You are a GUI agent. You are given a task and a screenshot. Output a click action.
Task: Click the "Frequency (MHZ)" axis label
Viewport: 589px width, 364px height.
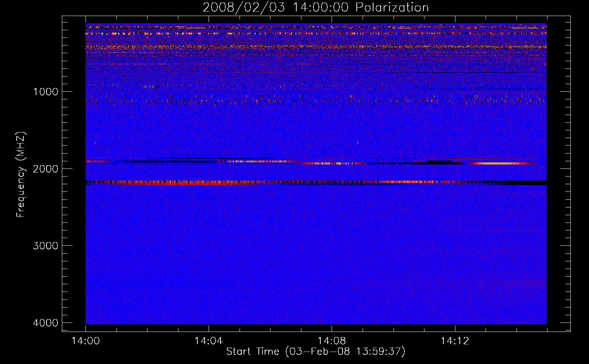pos(21,174)
